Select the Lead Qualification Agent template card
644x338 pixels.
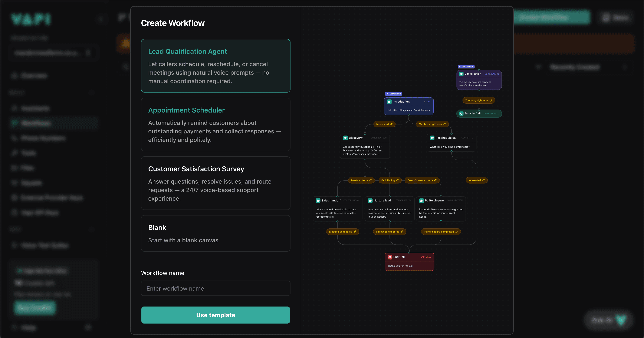click(x=216, y=66)
